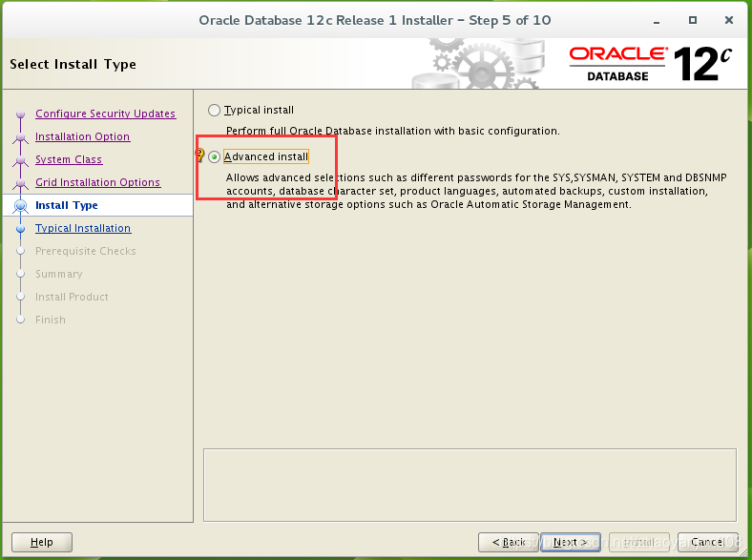Image resolution: width=752 pixels, height=560 pixels.
Task: Click the empty message panel at bottom
Action: [470, 486]
